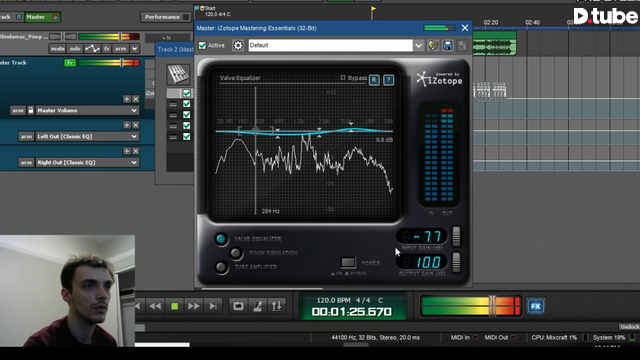
Task: Click the input gain value -7.7
Action: click(422, 236)
